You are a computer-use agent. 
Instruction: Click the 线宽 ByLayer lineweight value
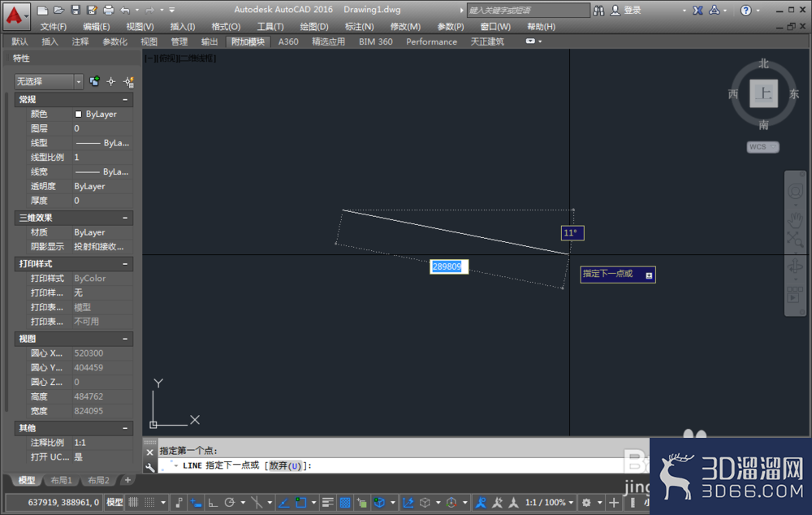(102, 171)
